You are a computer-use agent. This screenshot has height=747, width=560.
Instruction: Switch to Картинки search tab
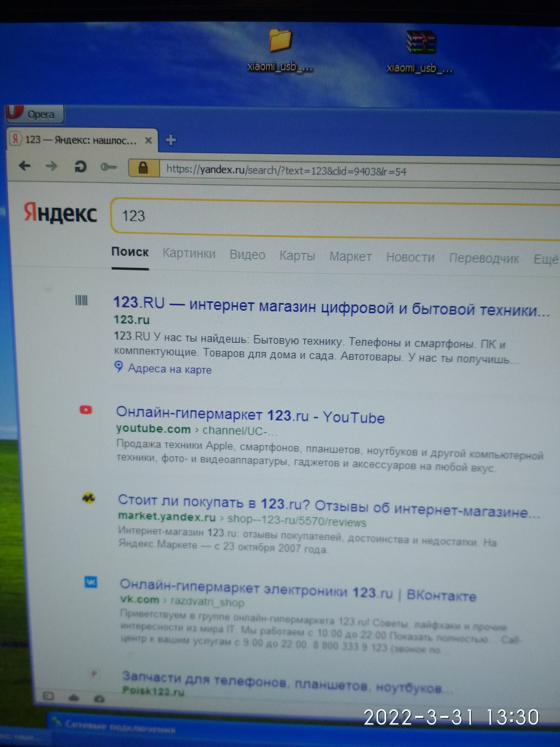click(x=189, y=253)
